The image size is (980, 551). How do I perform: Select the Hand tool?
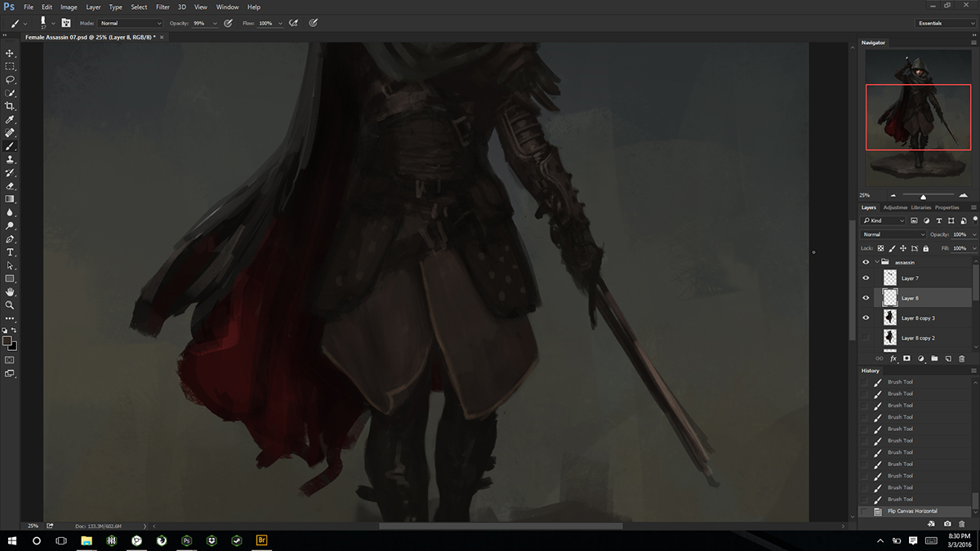pos(10,292)
